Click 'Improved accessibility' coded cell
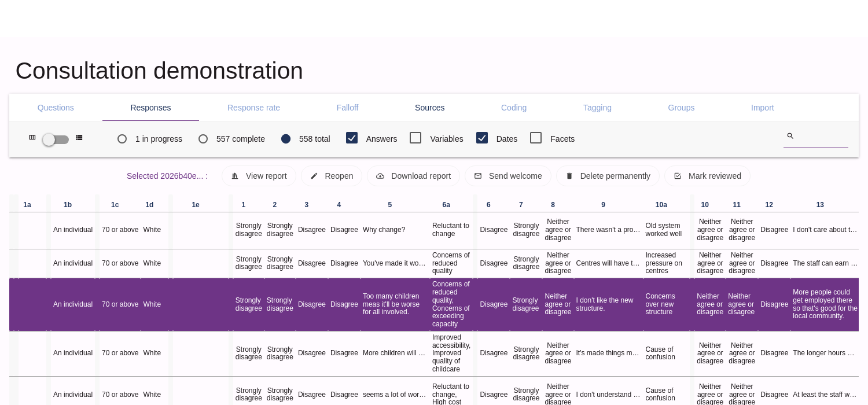868x405 pixels. coord(451,354)
